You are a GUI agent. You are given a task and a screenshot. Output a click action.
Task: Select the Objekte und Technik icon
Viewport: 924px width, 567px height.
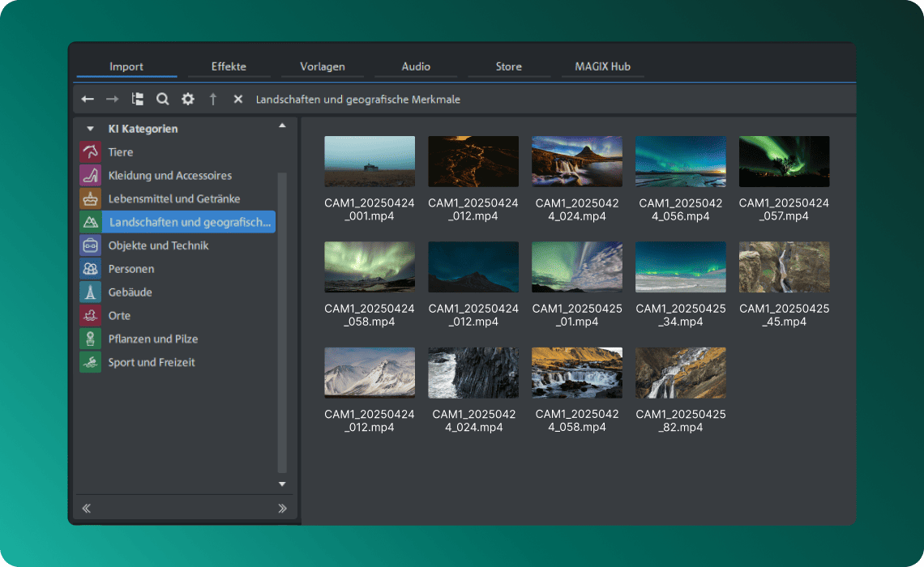pos(90,245)
